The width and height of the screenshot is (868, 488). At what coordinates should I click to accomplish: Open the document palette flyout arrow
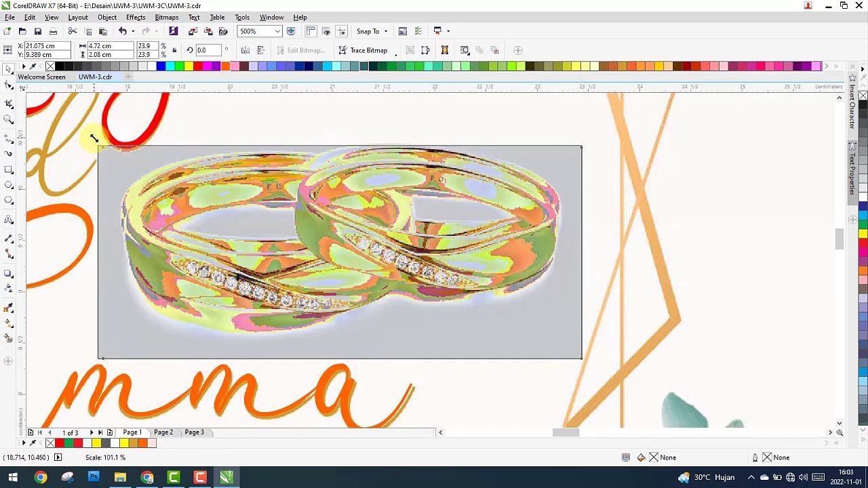pos(23,443)
